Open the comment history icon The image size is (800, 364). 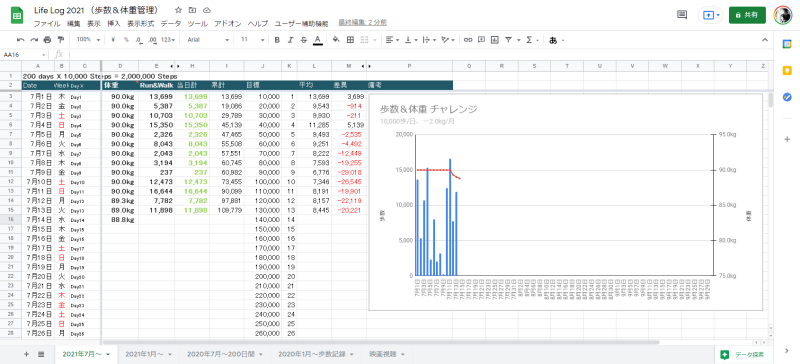pyautogui.click(x=682, y=15)
